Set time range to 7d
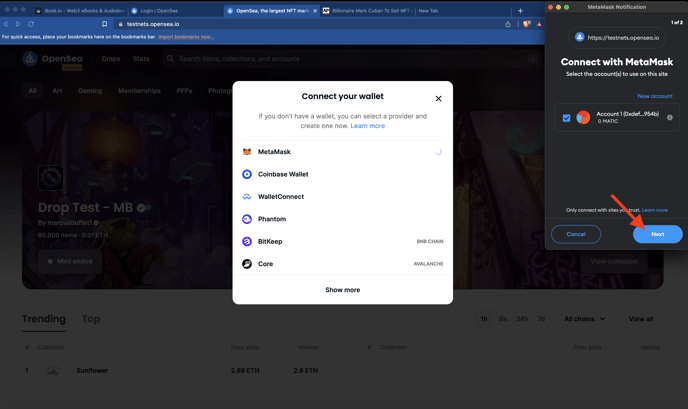The image size is (688, 409). (x=541, y=319)
